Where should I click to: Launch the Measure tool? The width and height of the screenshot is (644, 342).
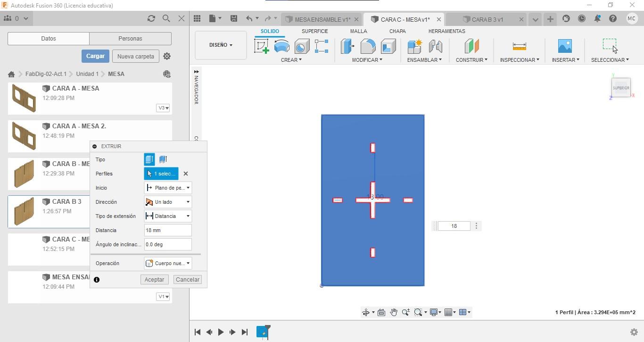[x=519, y=46]
